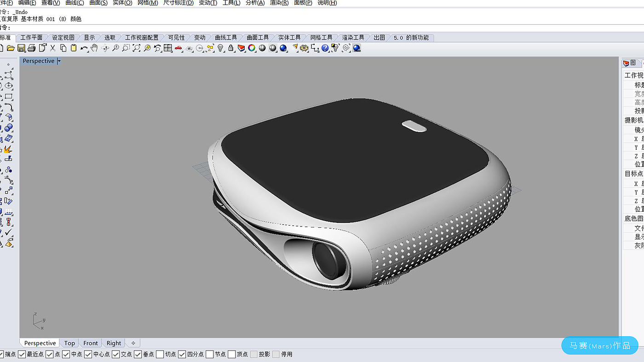Screen dimensions: 644x362
Task: Uncheck the 四分点 quadrant osnap
Action: [x=182, y=354]
